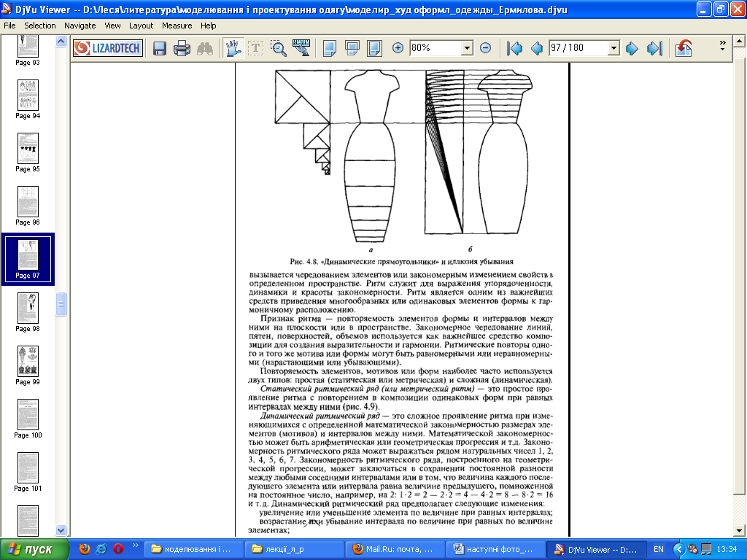Expand hidden system tray icons arrow
The height and width of the screenshot is (560, 747).
pos(679,550)
